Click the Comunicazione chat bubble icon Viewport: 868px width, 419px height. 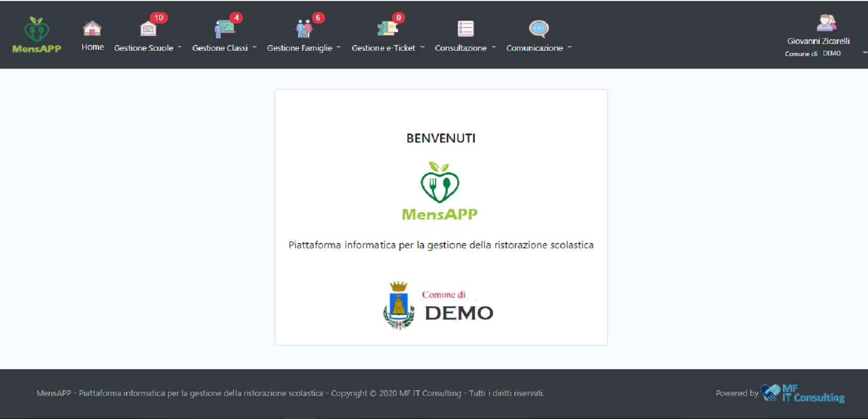[x=539, y=29]
